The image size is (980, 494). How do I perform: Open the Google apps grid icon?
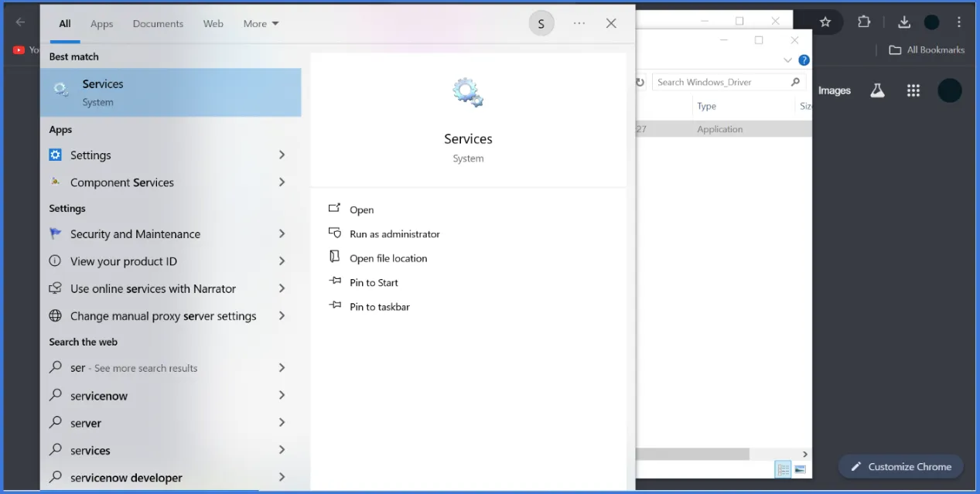point(913,90)
